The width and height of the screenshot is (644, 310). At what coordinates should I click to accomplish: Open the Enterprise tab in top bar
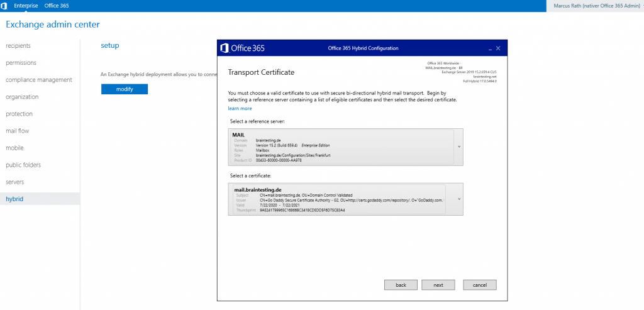(26, 6)
